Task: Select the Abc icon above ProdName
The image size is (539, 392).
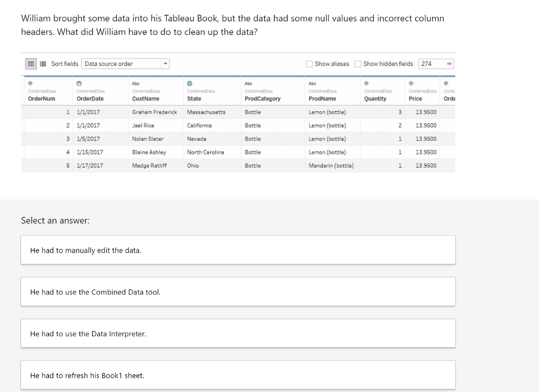Action: pyautogui.click(x=311, y=83)
